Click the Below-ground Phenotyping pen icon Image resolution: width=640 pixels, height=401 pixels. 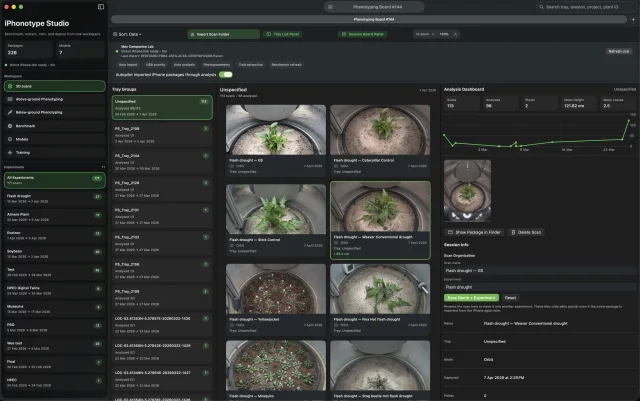click(10, 112)
